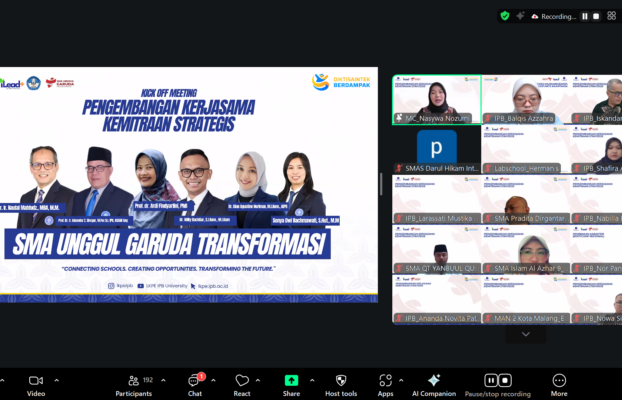The image size is (622, 400).
Task: Click muted mic icon on MAN 2 Kota Malang
Action: click(x=488, y=318)
